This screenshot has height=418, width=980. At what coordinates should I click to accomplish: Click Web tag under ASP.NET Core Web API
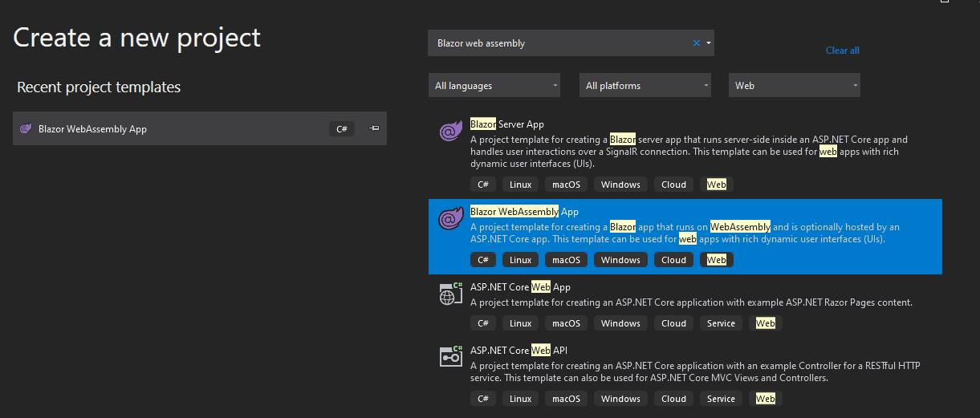pyautogui.click(x=766, y=399)
